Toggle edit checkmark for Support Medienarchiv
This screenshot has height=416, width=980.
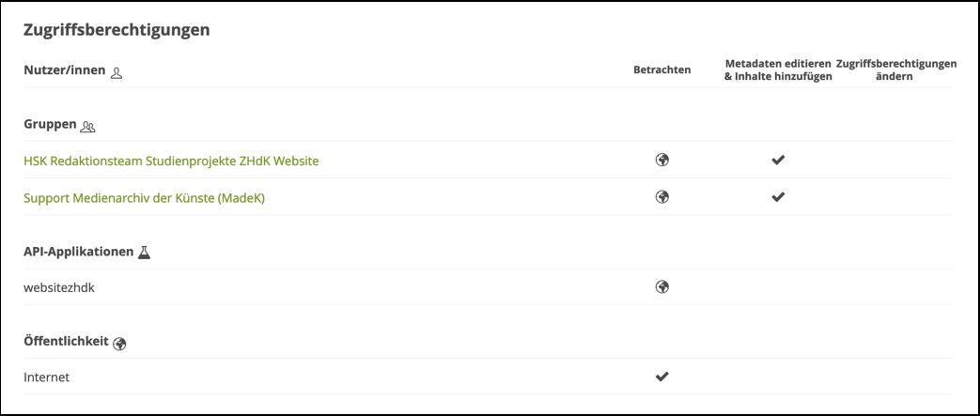[777, 197]
